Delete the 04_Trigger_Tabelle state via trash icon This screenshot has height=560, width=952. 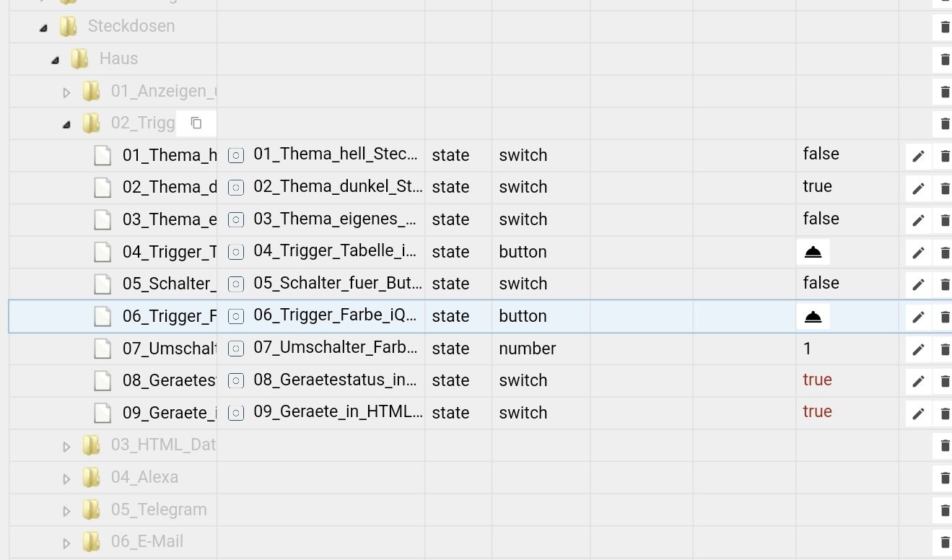(944, 253)
